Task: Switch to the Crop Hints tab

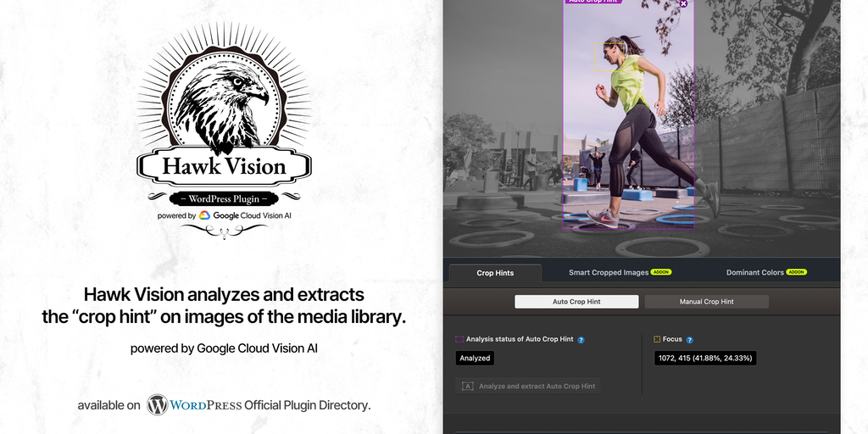Action: coord(495,273)
